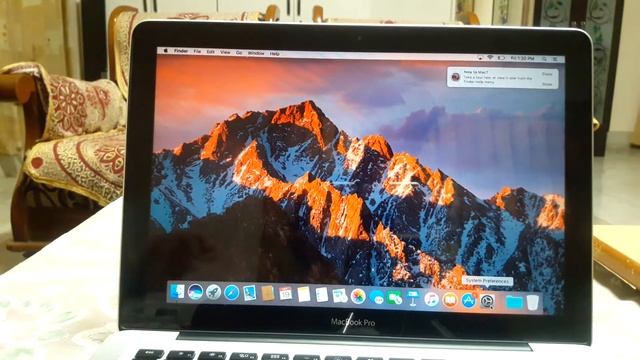Open Keynote podium icon in Dock

point(413,298)
